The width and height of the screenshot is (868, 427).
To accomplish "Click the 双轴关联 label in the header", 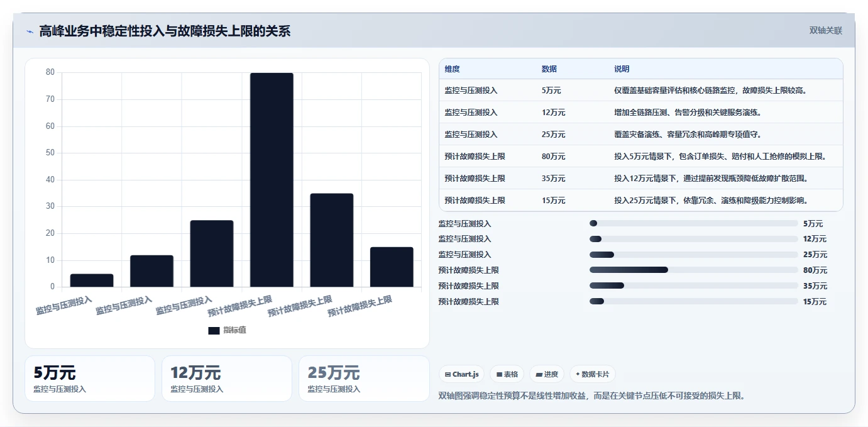I will coord(825,31).
